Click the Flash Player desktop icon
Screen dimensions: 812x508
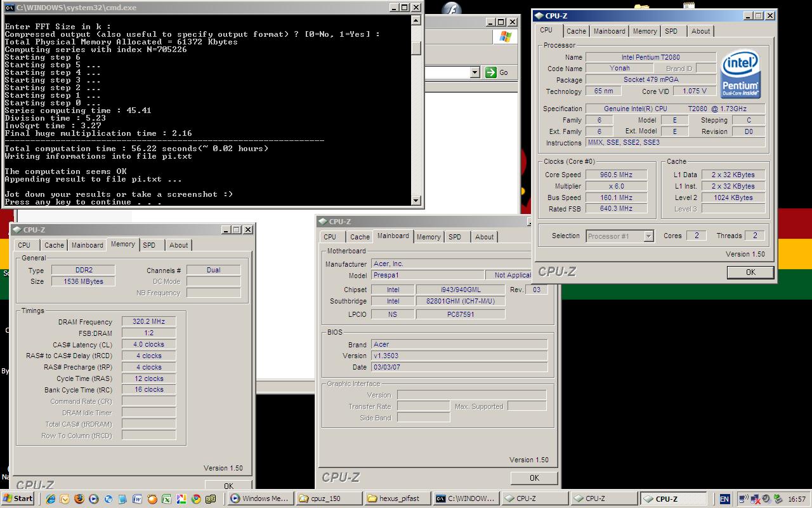pyautogui.click(x=450, y=9)
